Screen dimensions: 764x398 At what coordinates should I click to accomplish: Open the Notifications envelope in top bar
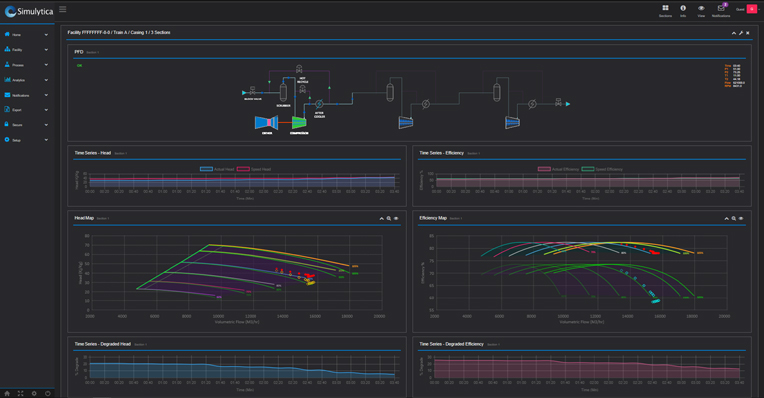click(x=721, y=8)
